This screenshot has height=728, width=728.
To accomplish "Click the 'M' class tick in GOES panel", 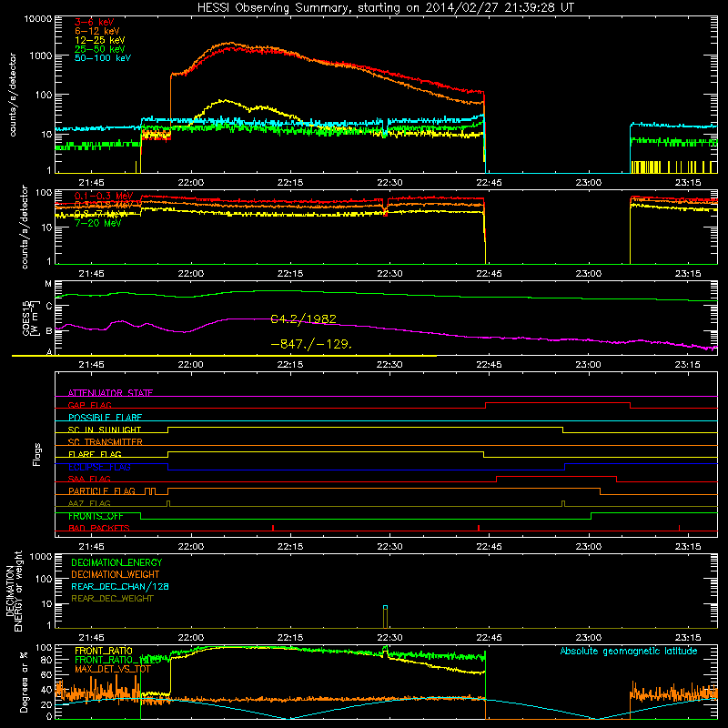I will (x=48, y=284).
